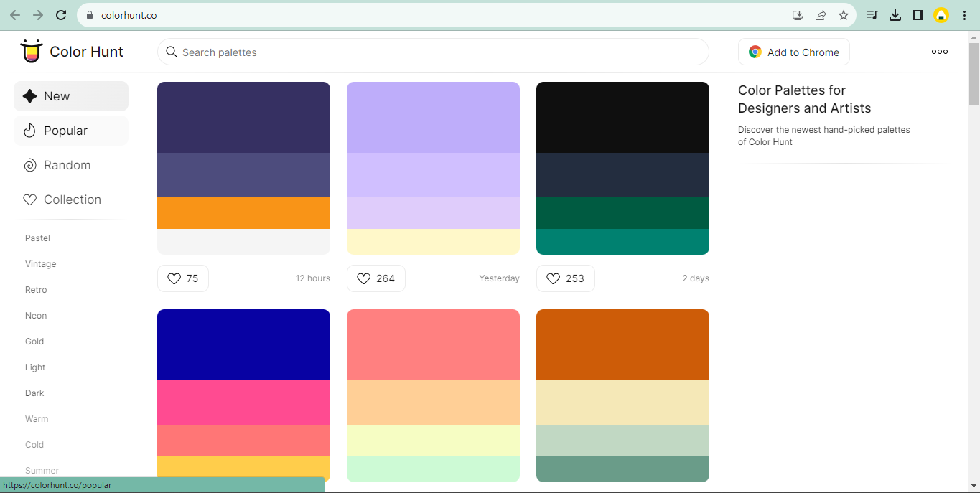Viewport: 980px width, 493px height.
Task: Click the flame icon beside Popular
Action: tap(29, 131)
